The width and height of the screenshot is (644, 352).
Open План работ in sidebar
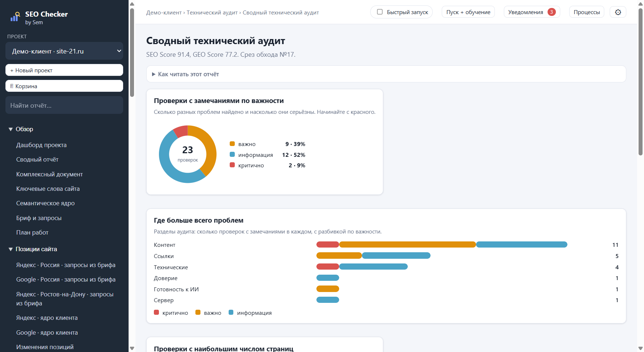tap(32, 232)
